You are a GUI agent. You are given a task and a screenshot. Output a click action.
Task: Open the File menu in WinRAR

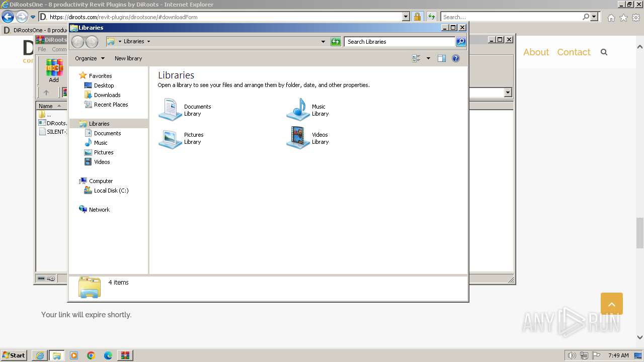point(42,49)
